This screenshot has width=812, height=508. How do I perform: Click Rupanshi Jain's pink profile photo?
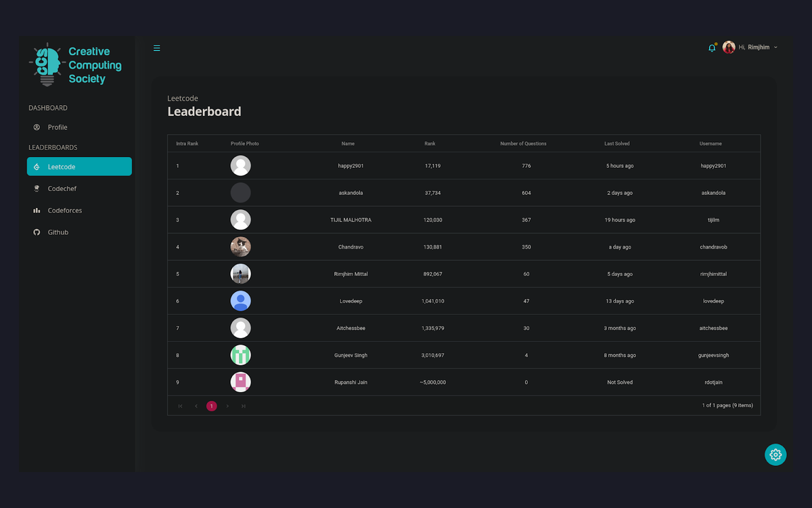[241, 383]
